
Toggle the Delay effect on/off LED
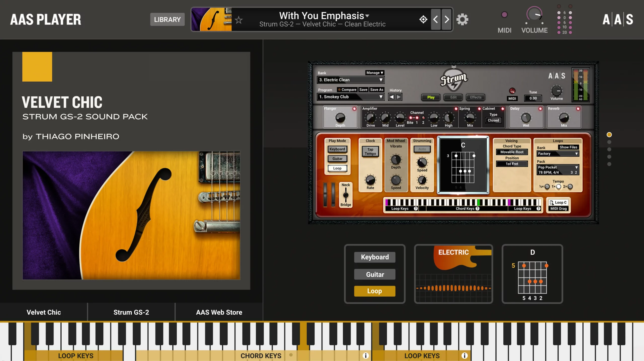point(540,109)
